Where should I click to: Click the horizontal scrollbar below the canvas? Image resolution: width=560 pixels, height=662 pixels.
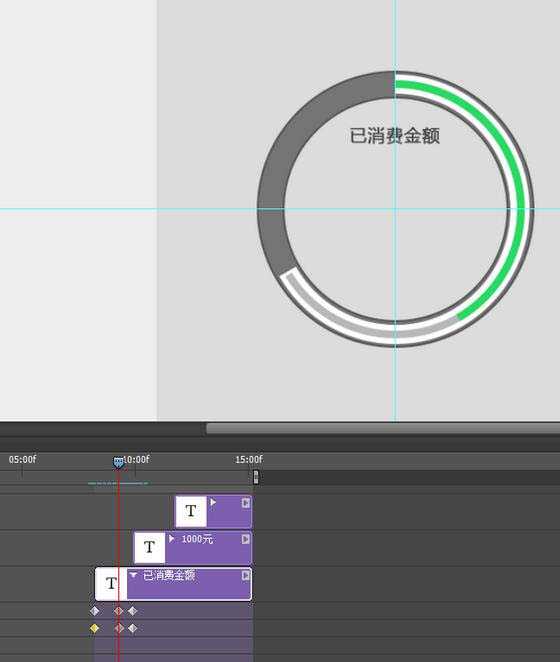click(383, 429)
